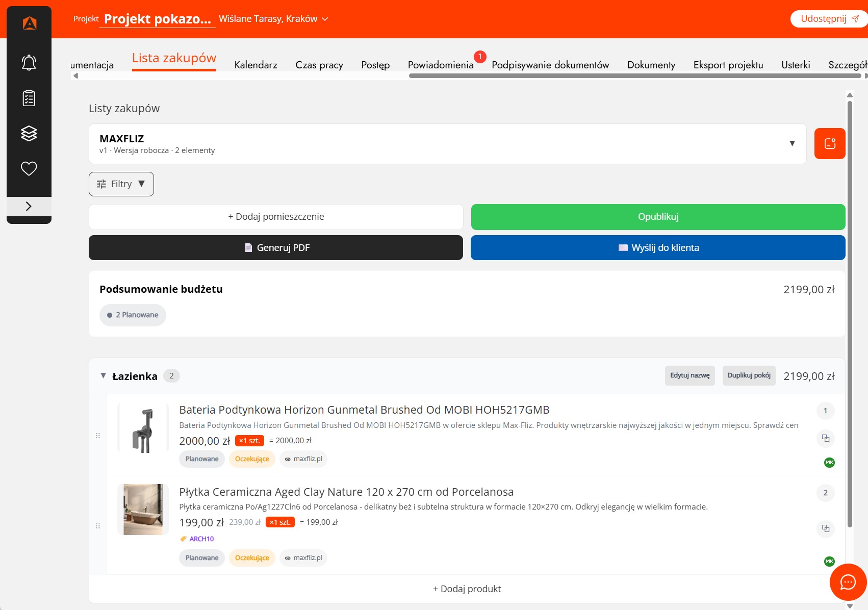This screenshot has width=868, height=610.
Task: Open the layers stack icon in sidebar
Action: pos(29,133)
